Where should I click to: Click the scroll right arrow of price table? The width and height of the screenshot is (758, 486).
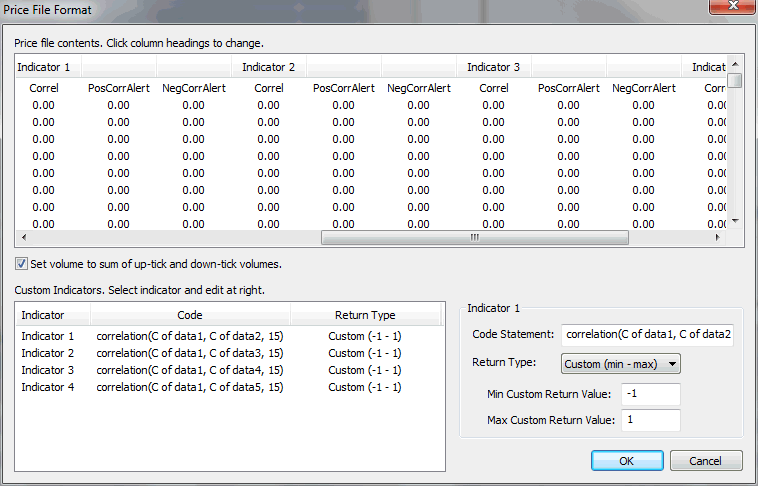tap(718, 237)
